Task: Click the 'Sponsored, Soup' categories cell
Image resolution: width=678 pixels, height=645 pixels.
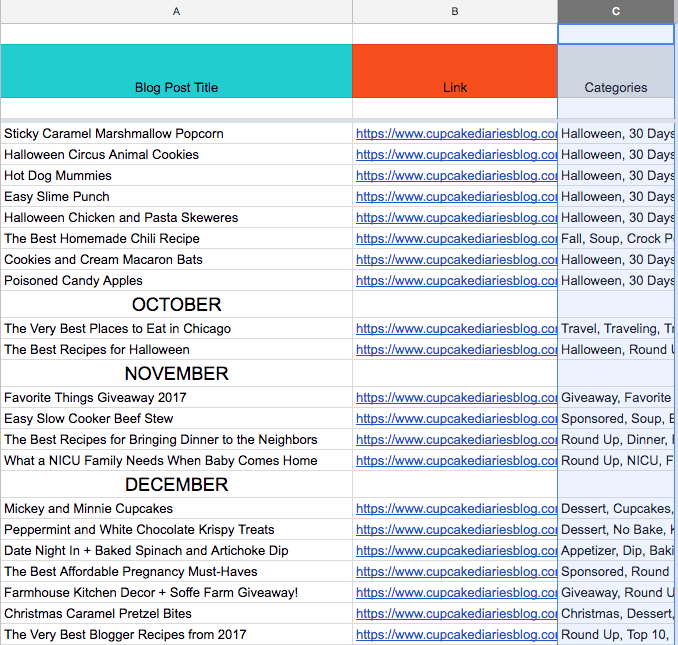Action: 616,418
